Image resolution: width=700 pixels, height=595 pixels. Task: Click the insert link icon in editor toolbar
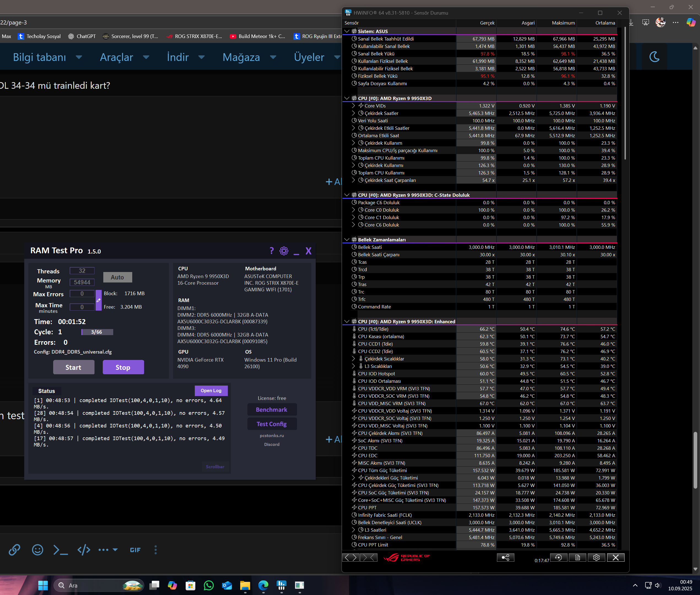tap(14, 550)
